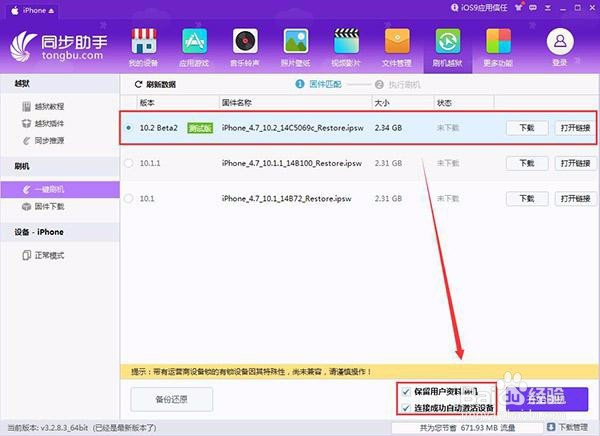Select the 10.1 firmware radio button
The width and height of the screenshot is (600, 436).
(129, 199)
